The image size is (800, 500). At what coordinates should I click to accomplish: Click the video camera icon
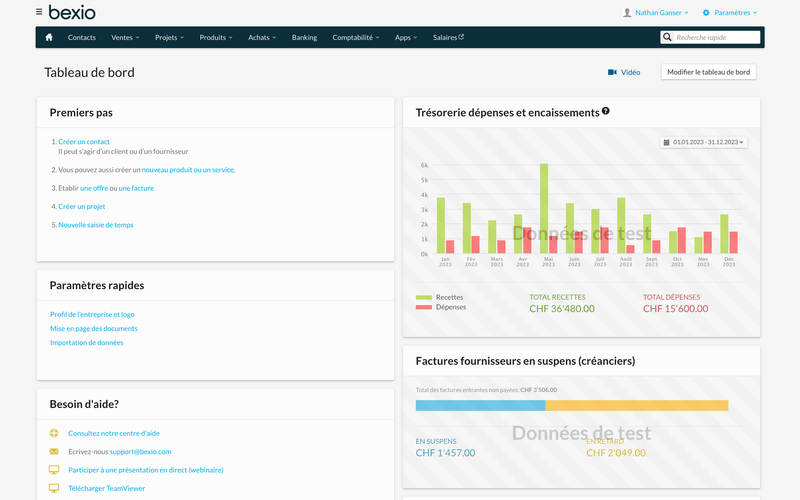(x=612, y=72)
